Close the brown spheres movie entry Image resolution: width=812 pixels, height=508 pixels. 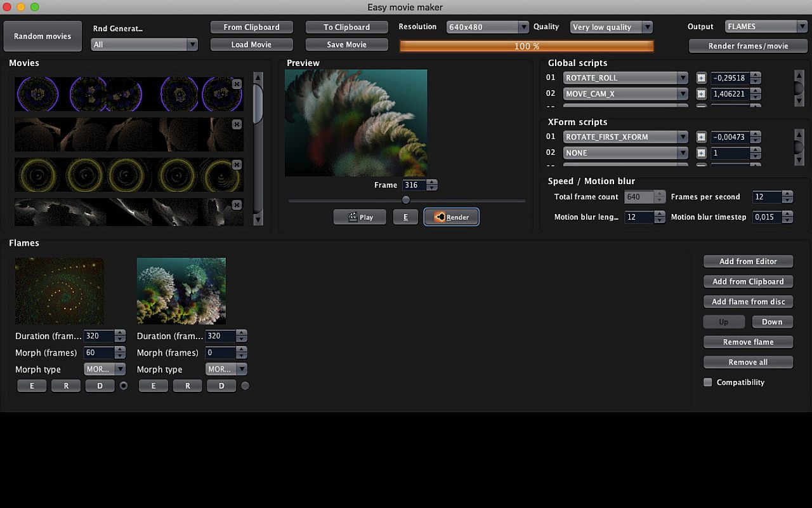[x=237, y=124]
